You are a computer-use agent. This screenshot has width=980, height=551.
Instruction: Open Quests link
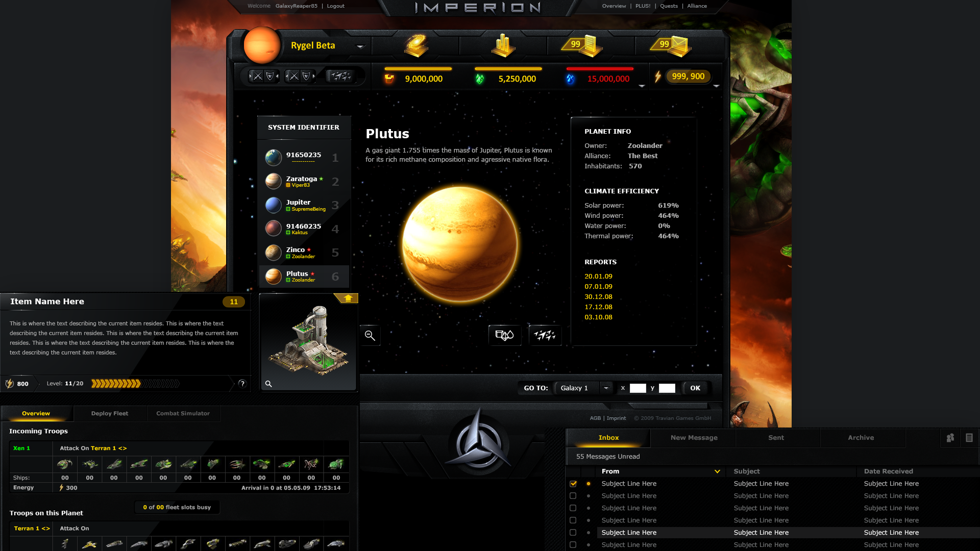[669, 6]
